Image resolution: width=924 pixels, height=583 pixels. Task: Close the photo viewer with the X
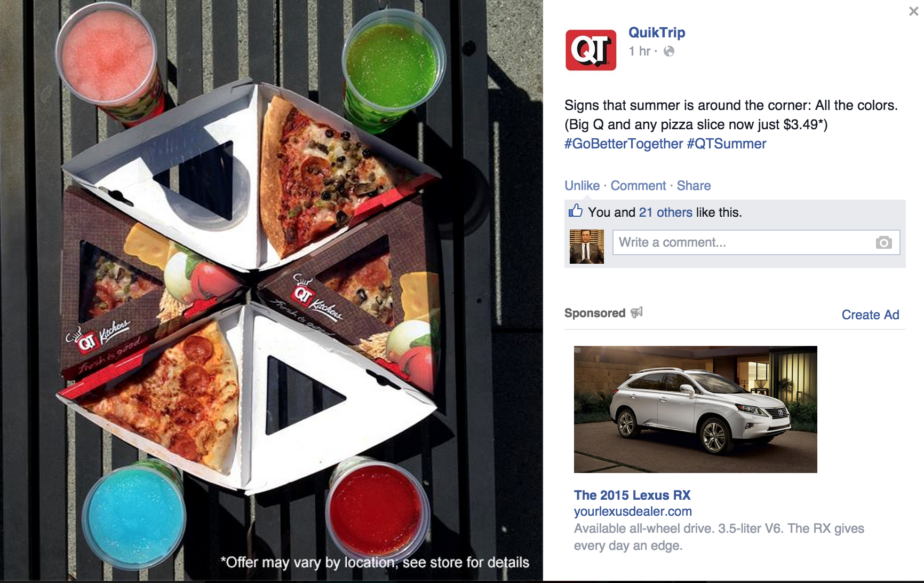tap(913, 11)
